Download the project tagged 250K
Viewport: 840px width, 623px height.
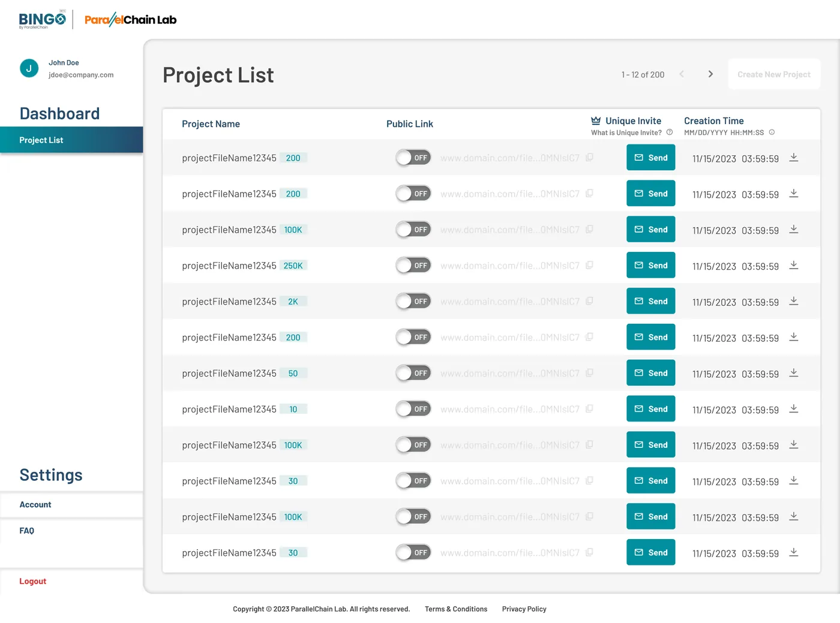793,265
